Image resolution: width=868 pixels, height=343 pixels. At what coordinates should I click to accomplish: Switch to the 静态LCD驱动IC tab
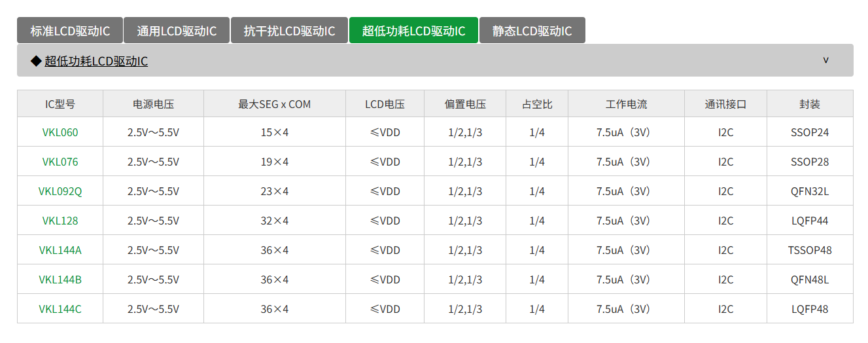(x=532, y=31)
